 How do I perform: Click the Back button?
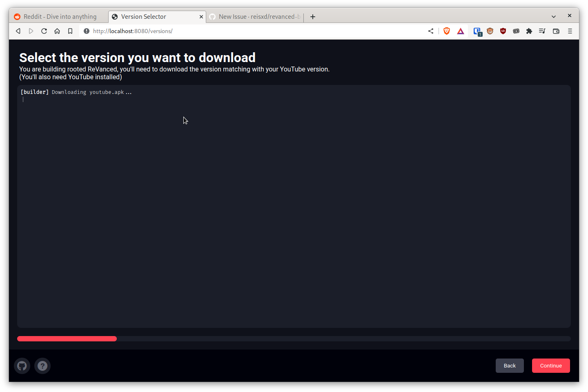[510, 366]
